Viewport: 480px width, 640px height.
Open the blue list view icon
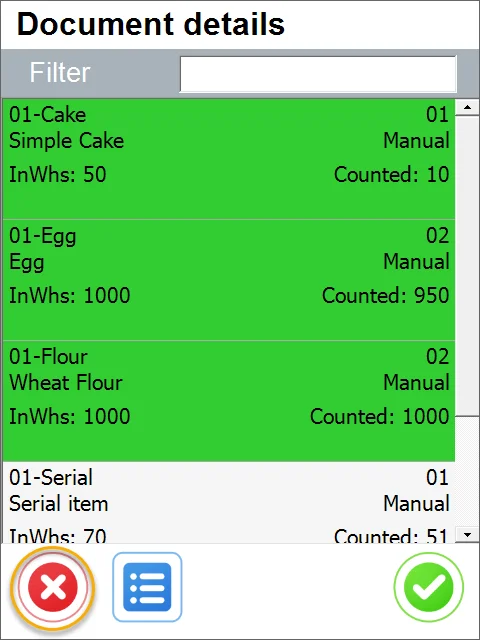tap(147, 587)
